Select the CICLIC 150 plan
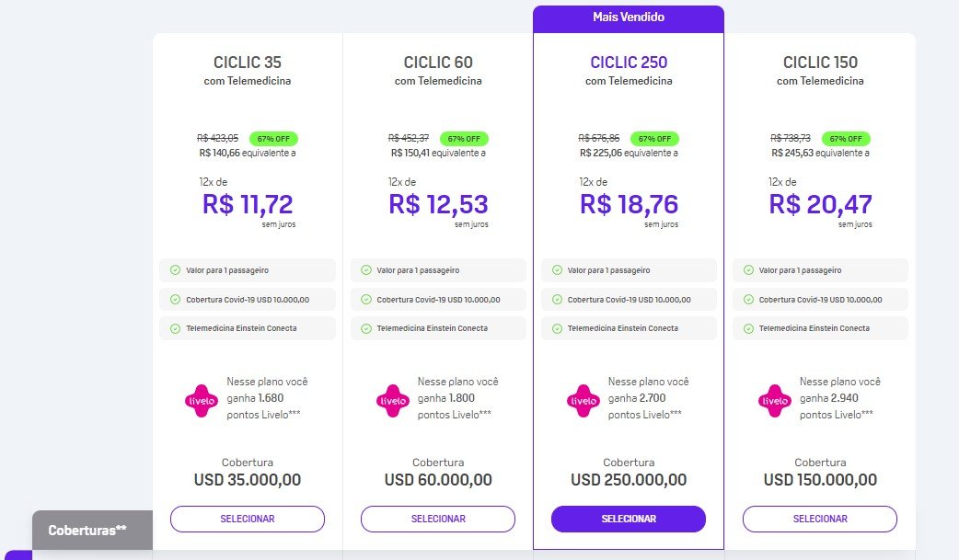 [x=819, y=519]
